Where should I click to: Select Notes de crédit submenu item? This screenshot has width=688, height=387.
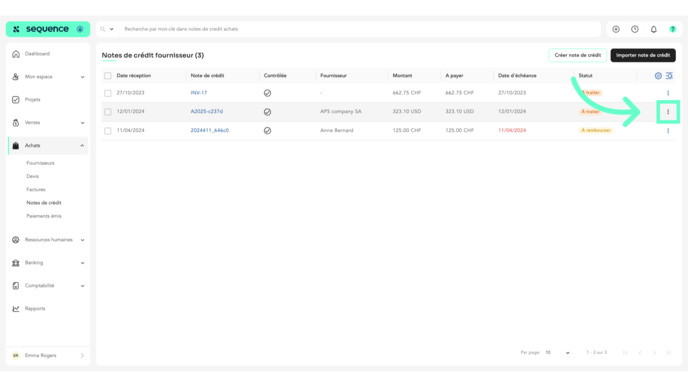pyautogui.click(x=44, y=203)
